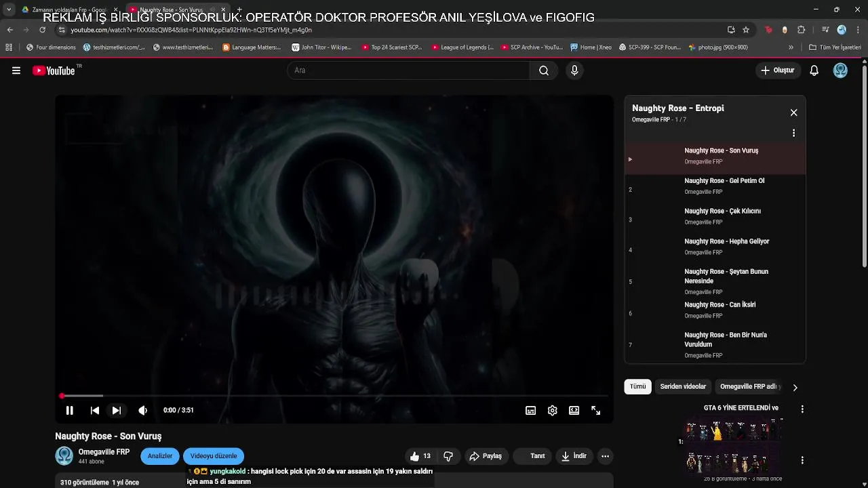Viewport: 868px width, 488px height.
Task: Download the video with İndir
Action: click(573, 456)
